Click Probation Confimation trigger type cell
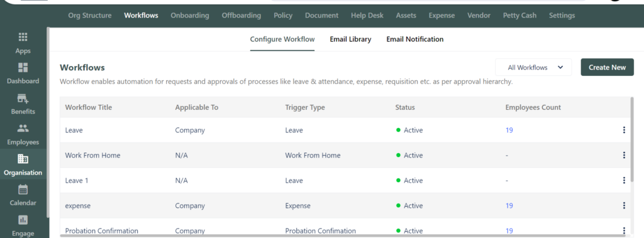 321,230
